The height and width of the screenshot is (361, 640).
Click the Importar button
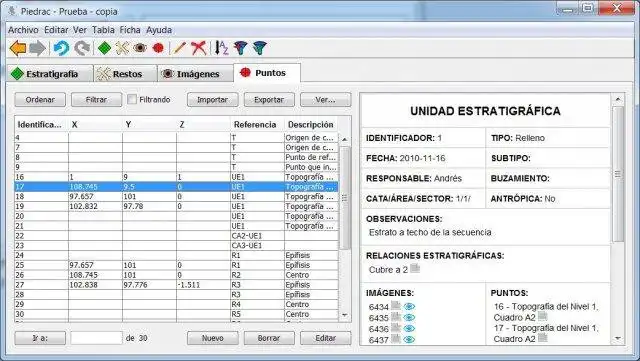coord(212,100)
